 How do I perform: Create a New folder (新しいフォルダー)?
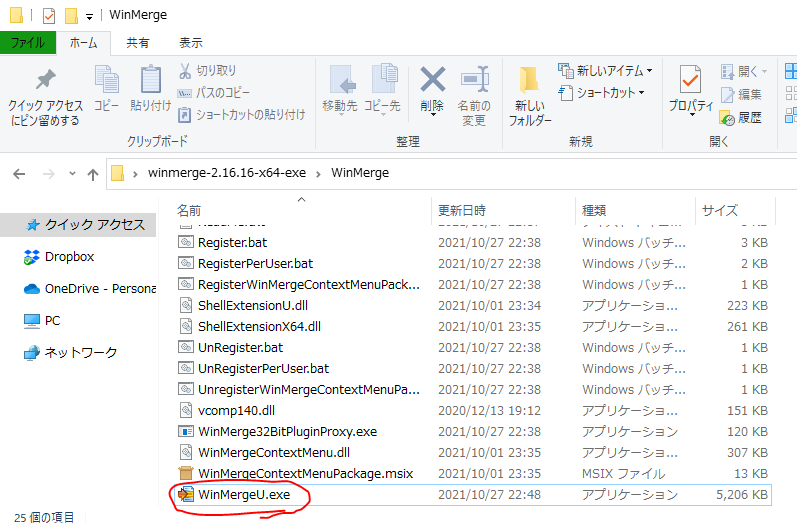tap(530, 96)
